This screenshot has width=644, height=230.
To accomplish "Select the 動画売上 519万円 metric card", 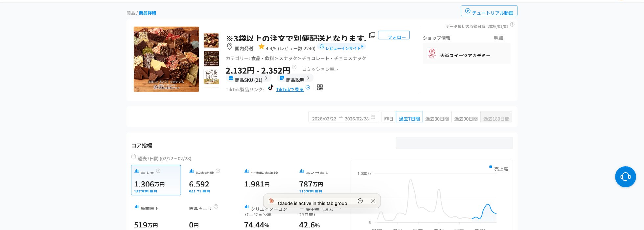I will 156,216.
